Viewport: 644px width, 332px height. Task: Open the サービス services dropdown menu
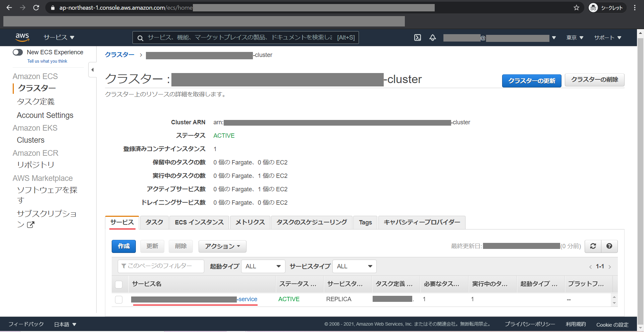click(x=59, y=38)
